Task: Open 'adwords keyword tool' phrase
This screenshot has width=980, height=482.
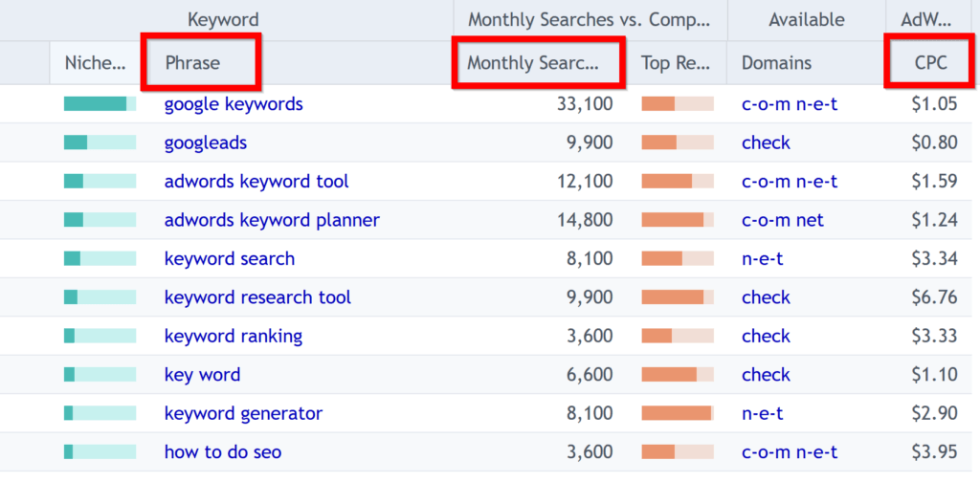Action: click(x=256, y=181)
